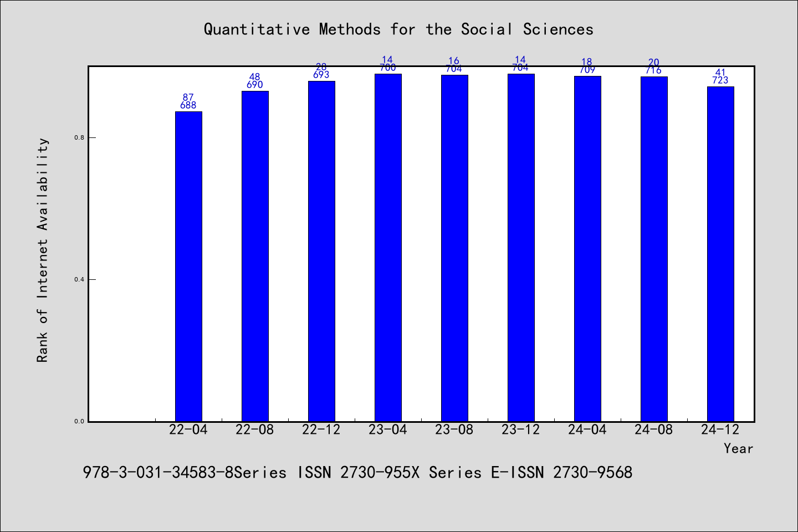Click the '716' value above the 24-08 bar
The image size is (798, 532).
(x=654, y=70)
